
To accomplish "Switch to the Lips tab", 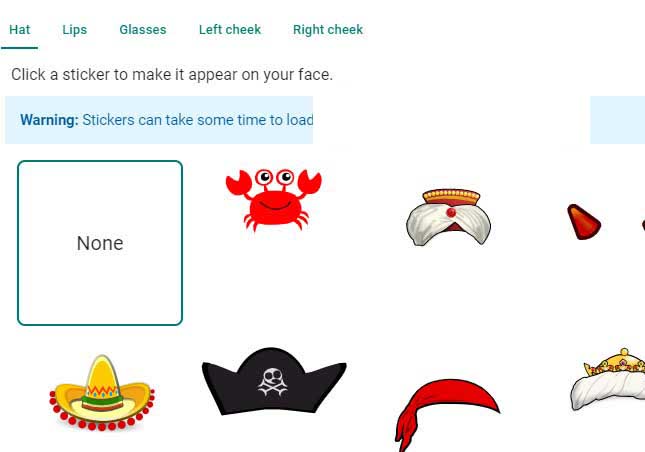I will click(x=74, y=30).
